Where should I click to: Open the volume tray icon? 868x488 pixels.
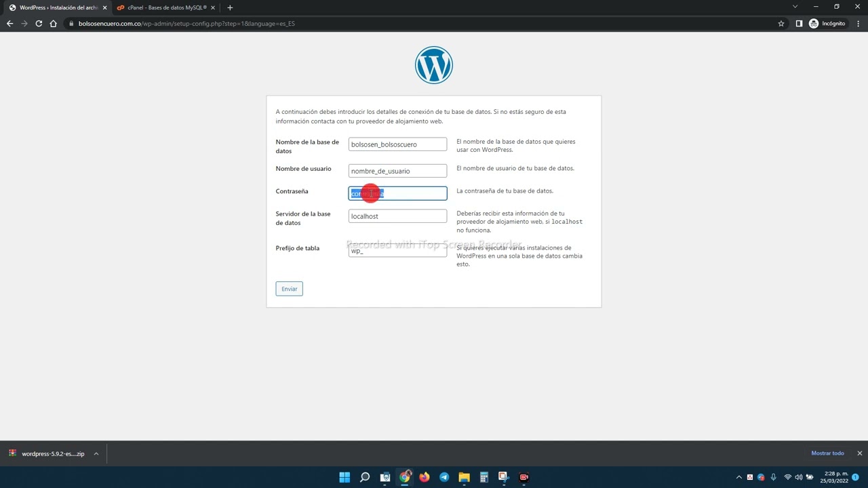click(x=799, y=477)
